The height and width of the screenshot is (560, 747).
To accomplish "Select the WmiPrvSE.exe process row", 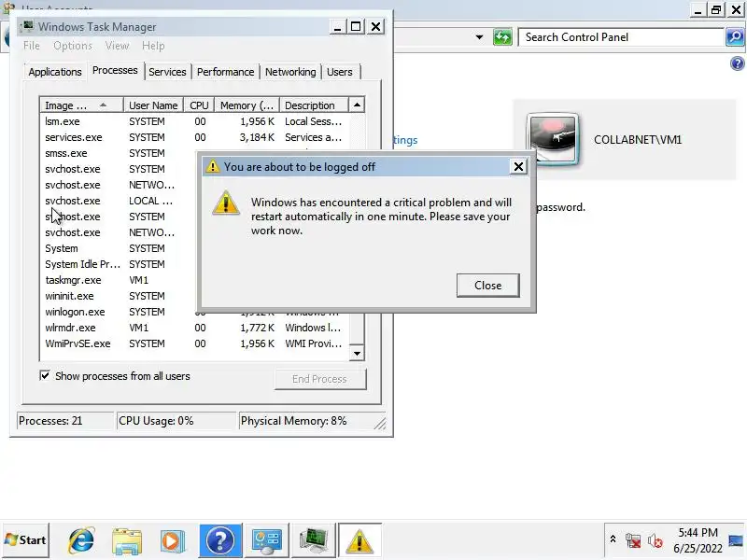I will (194, 343).
